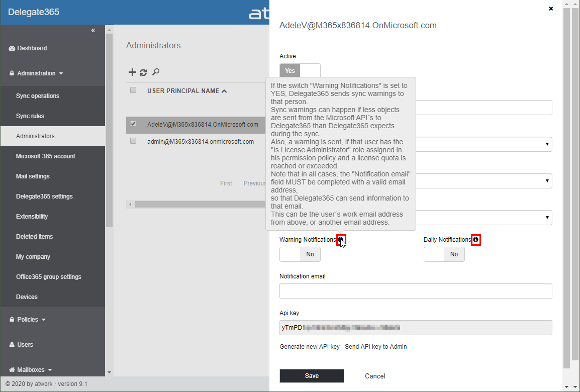Check the select-all header checkbox
The height and width of the screenshot is (392, 580).
[133, 90]
